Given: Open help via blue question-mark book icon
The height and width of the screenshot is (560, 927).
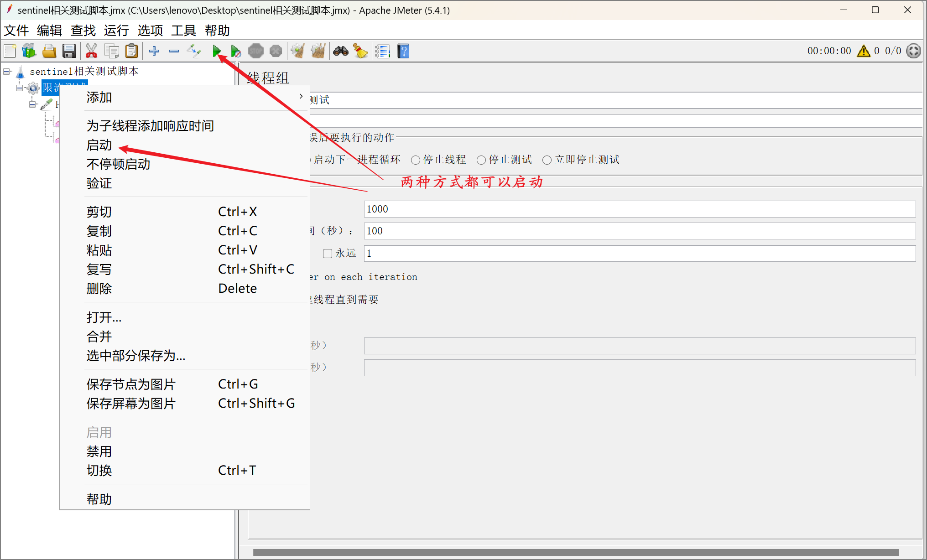Looking at the screenshot, I should [403, 51].
